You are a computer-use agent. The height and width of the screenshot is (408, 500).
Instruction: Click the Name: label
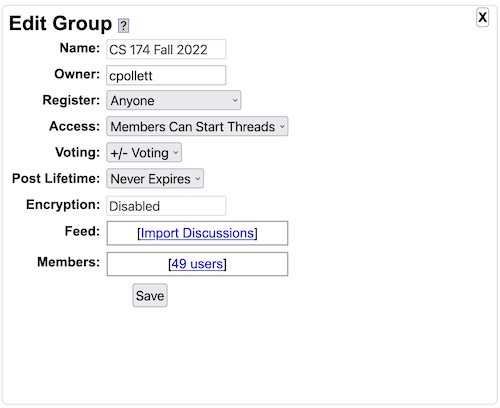pyautogui.click(x=80, y=48)
